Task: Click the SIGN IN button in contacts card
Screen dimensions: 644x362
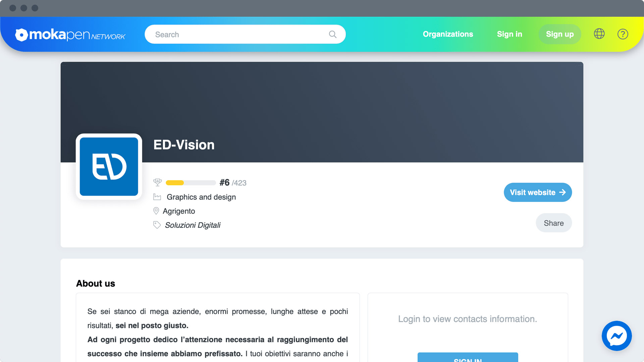Action: pyautogui.click(x=468, y=357)
